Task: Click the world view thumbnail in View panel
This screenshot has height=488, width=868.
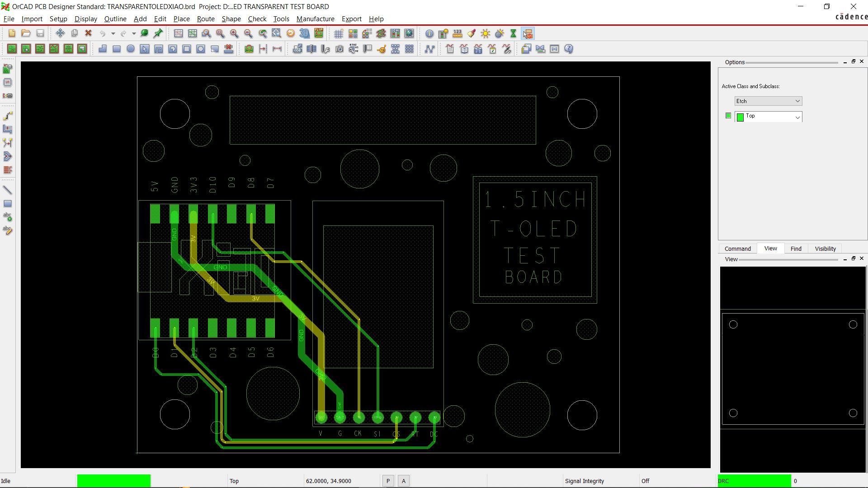Action: 793,369
